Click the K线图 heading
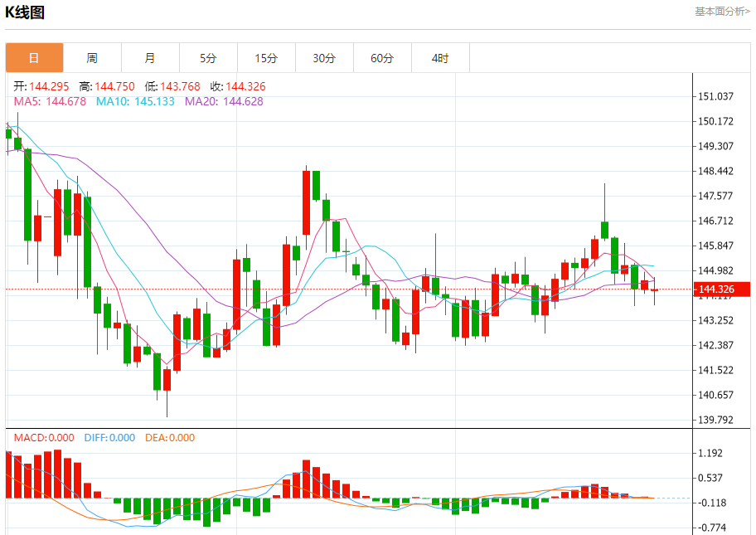 point(25,12)
